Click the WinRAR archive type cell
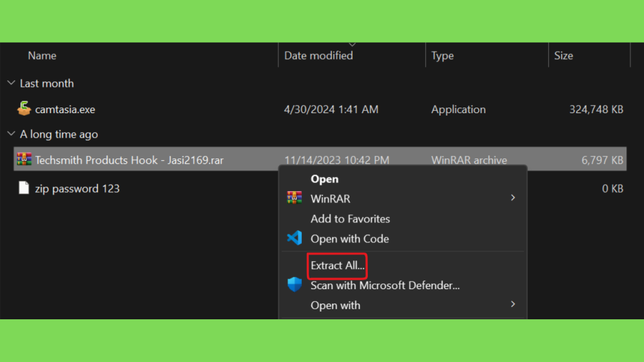This screenshot has width=644, height=362. [469, 160]
